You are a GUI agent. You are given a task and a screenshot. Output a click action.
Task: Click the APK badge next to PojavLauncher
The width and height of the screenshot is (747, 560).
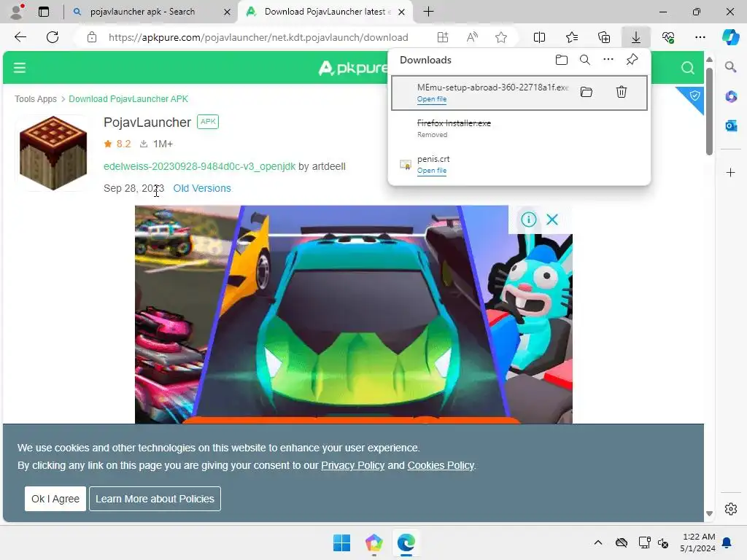[208, 122]
